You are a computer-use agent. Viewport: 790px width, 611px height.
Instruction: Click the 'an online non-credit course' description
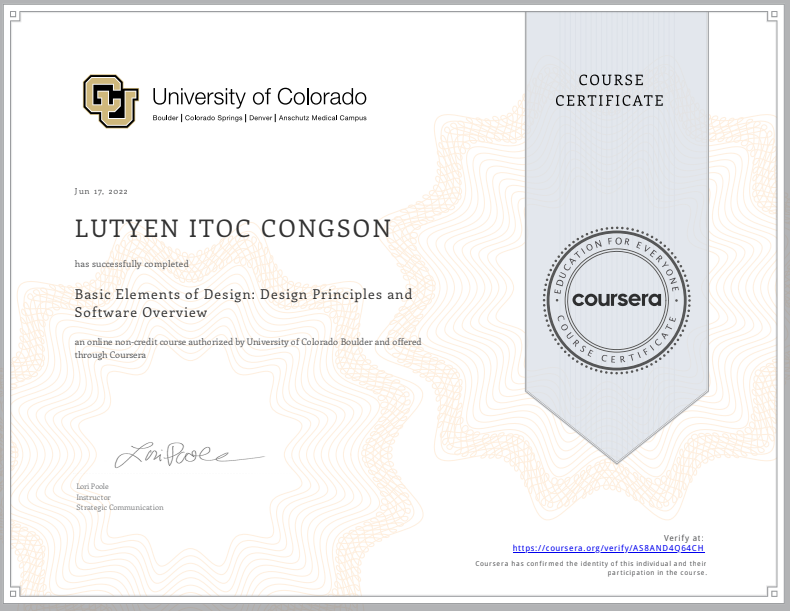pos(248,348)
